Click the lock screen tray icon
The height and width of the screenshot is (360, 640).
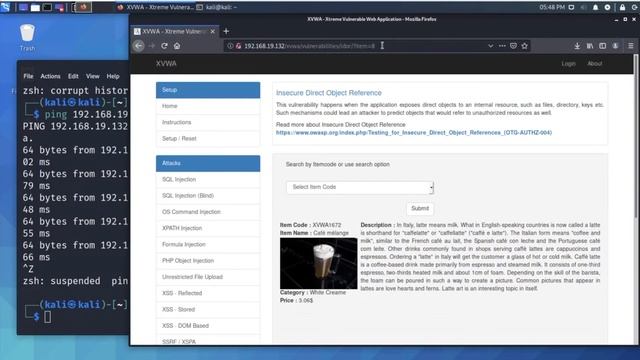click(622, 7)
